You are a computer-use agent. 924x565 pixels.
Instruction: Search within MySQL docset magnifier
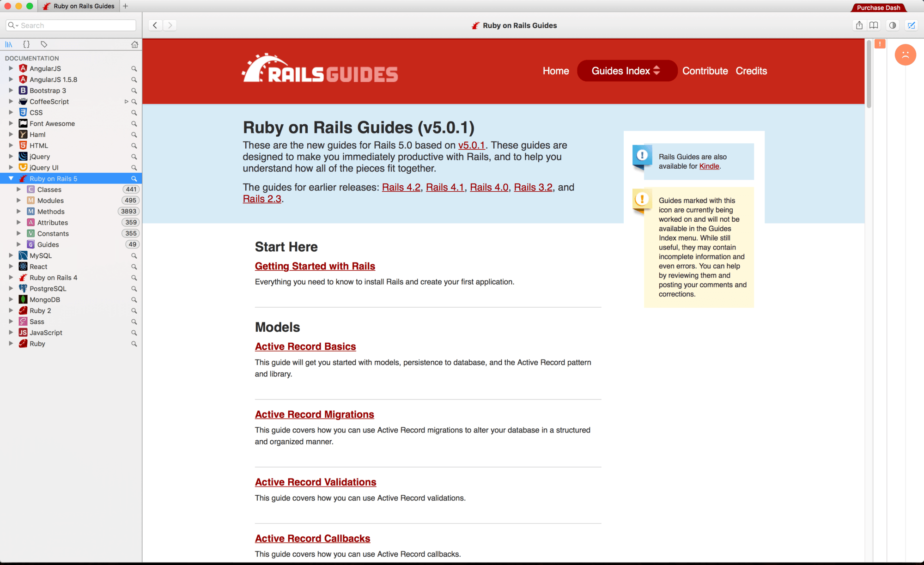pos(134,255)
